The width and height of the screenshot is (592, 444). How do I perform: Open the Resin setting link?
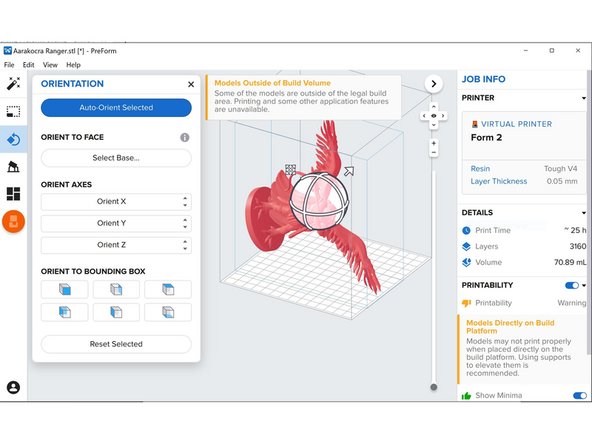(x=480, y=169)
